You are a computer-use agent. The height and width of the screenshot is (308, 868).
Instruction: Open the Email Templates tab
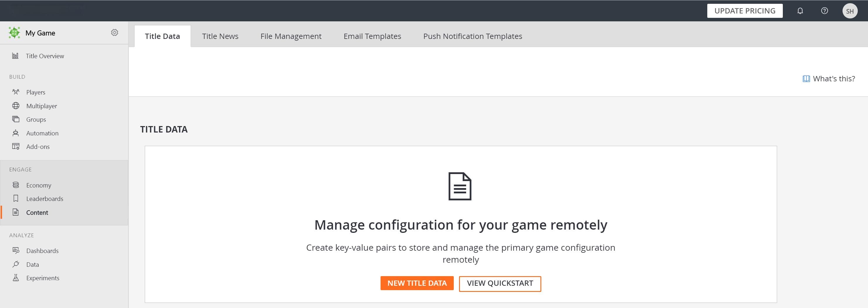[372, 36]
